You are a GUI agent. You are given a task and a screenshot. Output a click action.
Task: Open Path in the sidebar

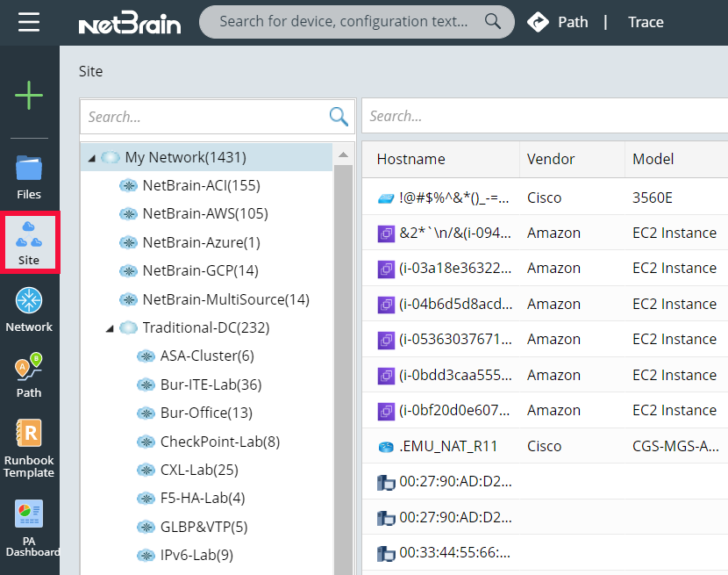(29, 376)
